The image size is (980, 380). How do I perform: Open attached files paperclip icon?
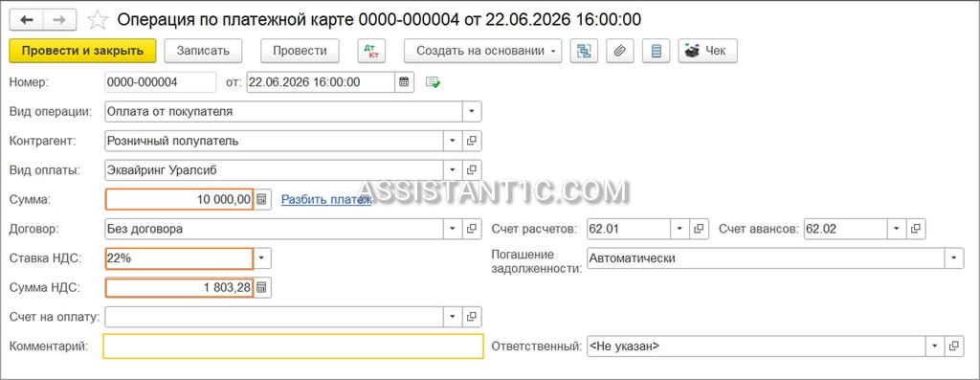point(619,52)
